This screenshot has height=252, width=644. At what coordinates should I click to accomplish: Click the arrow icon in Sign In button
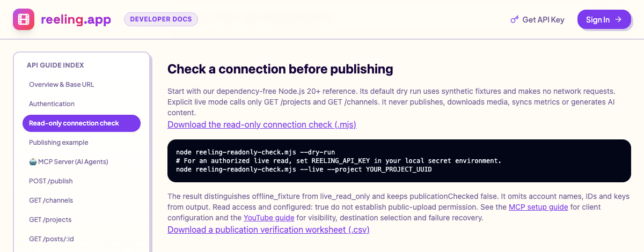point(618,19)
